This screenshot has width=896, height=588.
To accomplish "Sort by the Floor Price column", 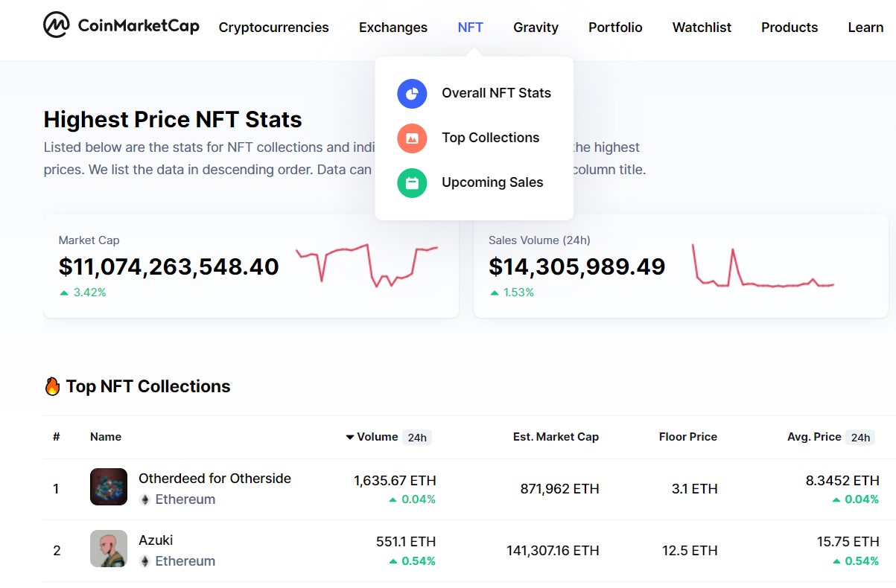I will (x=688, y=437).
